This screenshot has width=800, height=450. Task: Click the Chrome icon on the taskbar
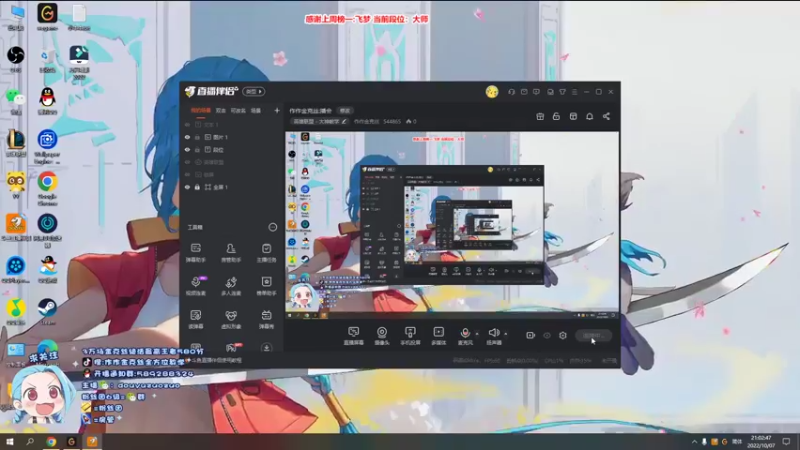point(51,442)
